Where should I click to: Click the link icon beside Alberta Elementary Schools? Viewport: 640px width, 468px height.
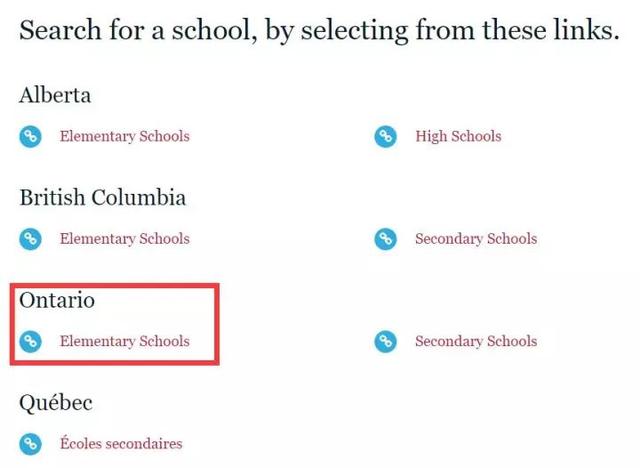pos(30,136)
